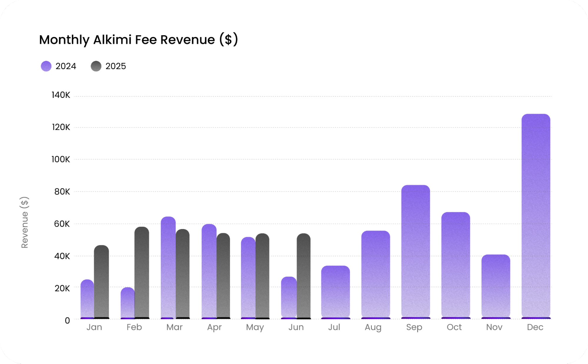
Task: Click the Sep month label
Action: pos(414,328)
